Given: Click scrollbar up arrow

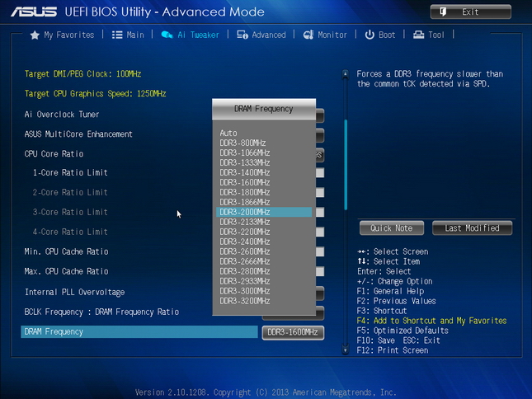Looking at the screenshot, I should click(345, 74).
